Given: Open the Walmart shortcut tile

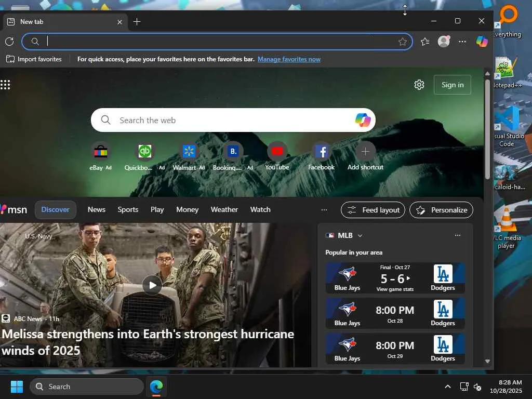Looking at the screenshot, I should [x=189, y=156].
